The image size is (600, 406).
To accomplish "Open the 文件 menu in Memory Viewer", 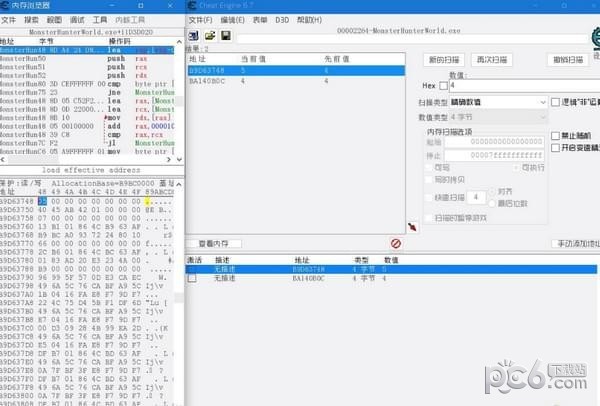I will tap(8, 20).
